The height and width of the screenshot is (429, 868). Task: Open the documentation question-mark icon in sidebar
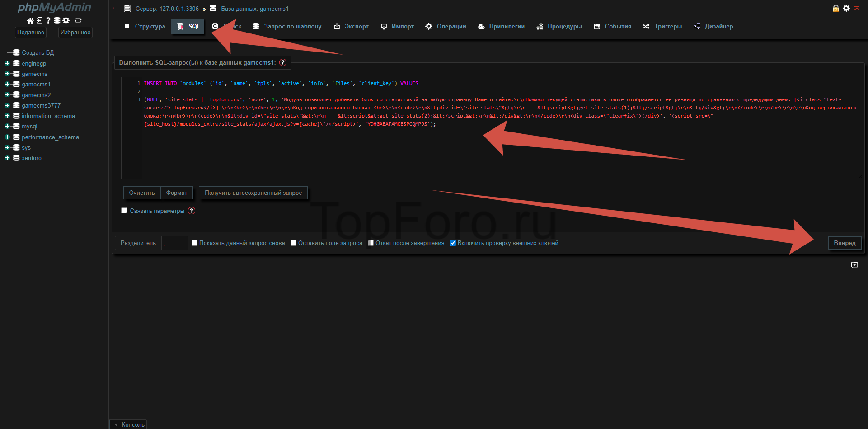pyautogui.click(x=48, y=20)
